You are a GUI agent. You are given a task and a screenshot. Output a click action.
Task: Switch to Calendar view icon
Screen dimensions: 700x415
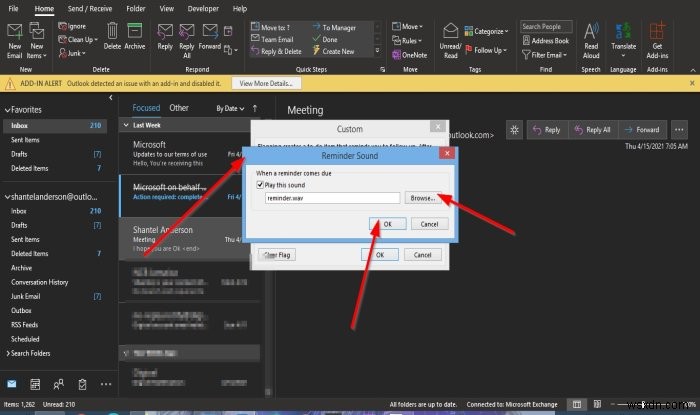tap(35, 384)
